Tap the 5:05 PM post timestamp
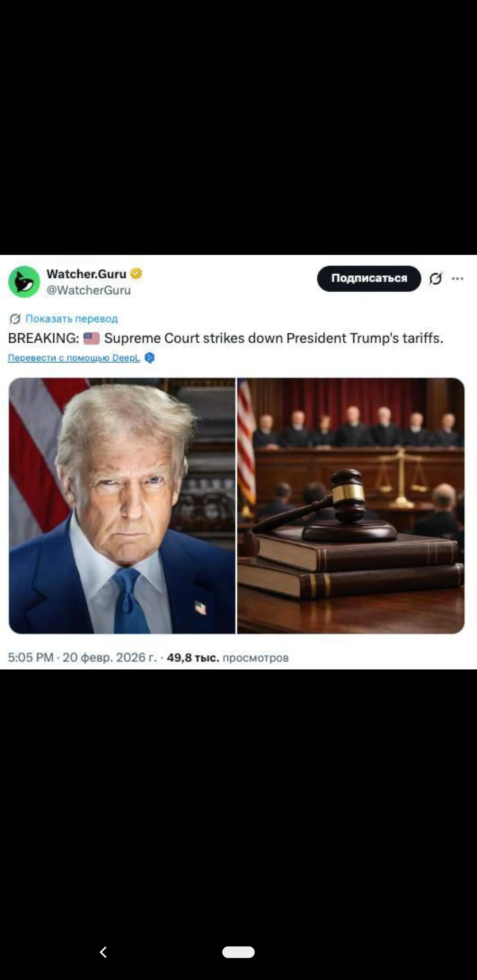Image resolution: width=477 pixels, height=980 pixels. (x=30, y=658)
